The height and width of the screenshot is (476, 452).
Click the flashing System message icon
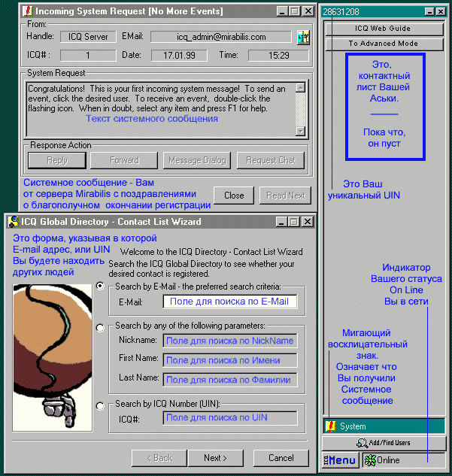pos(331,426)
